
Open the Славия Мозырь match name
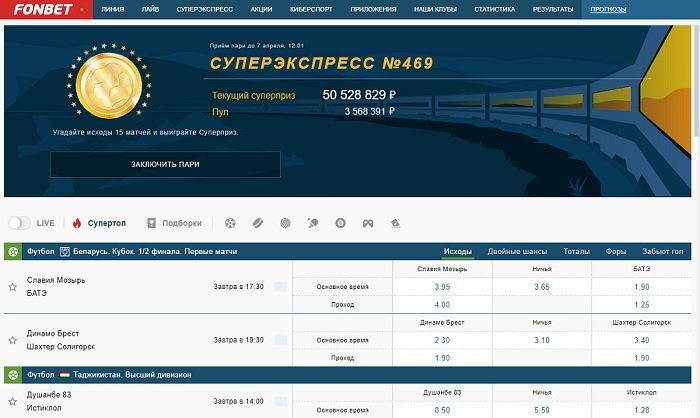56,280
